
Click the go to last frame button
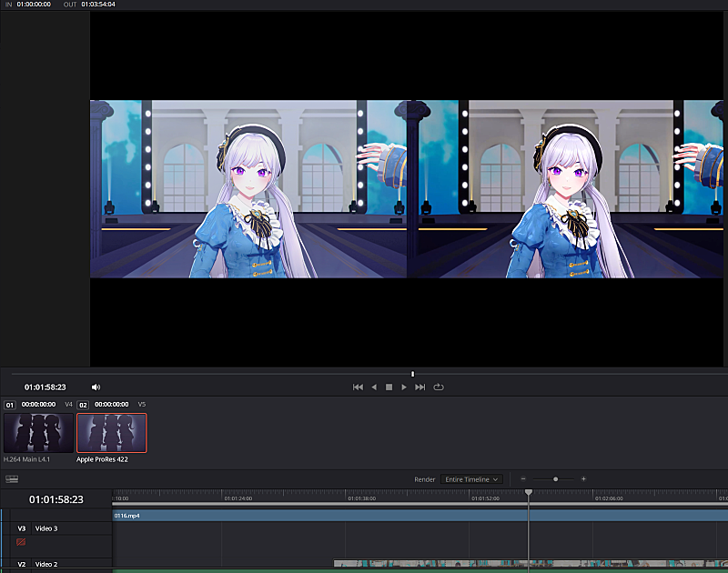pos(420,387)
